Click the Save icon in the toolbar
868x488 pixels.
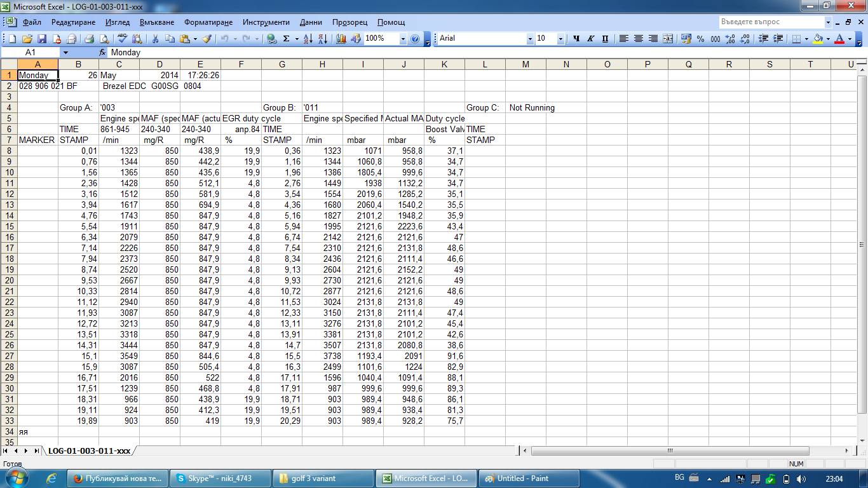[x=42, y=39]
